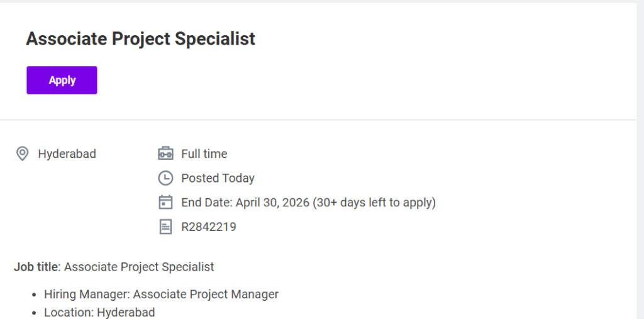Click the Associate Project Specialist page heading
Image resolution: width=644 pixels, height=319 pixels.
[x=140, y=38]
